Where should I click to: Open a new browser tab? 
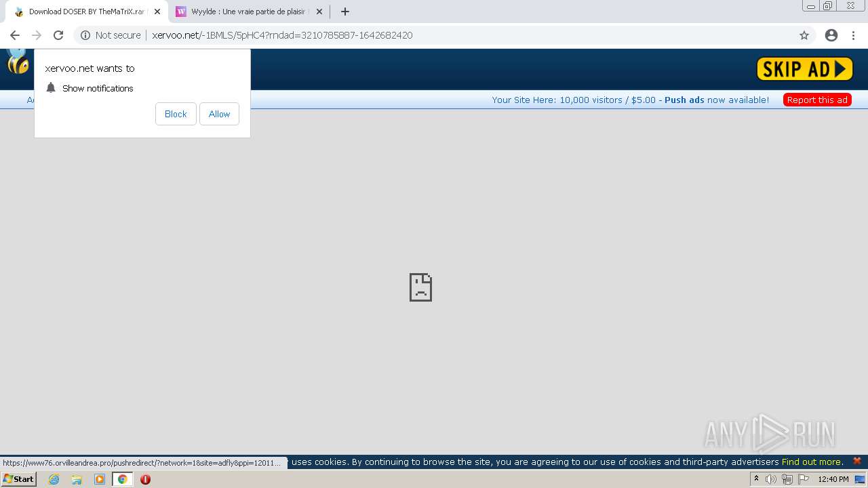point(345,12)
